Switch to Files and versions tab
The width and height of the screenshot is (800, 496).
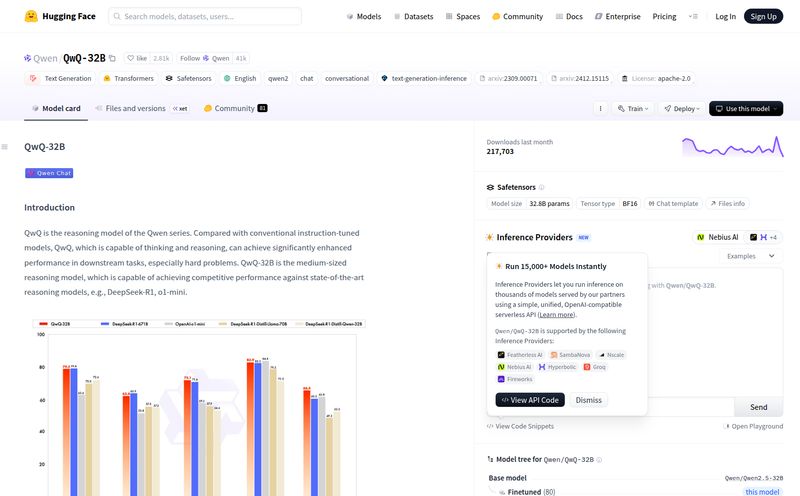click(142, 108)
